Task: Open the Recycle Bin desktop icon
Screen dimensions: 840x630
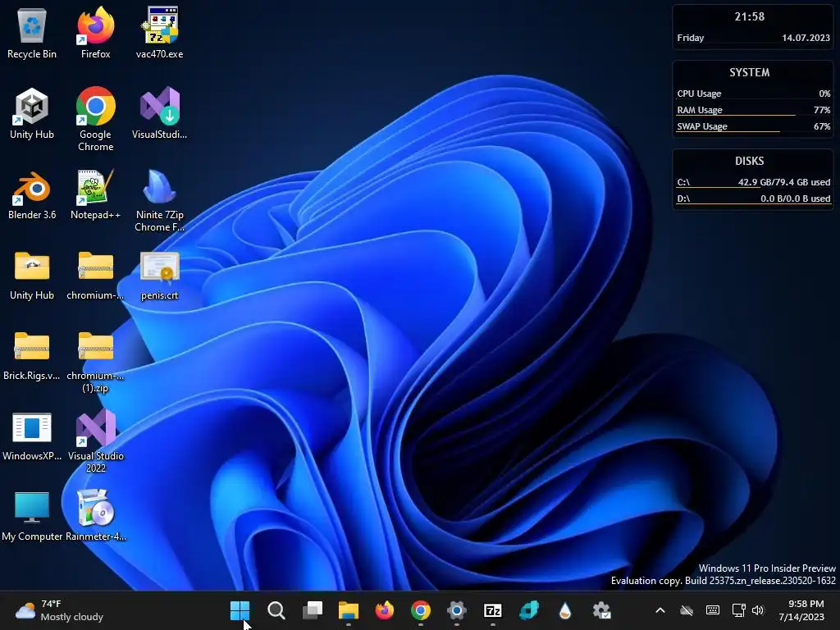Action: pyautogui.click(x=32, y=33)
